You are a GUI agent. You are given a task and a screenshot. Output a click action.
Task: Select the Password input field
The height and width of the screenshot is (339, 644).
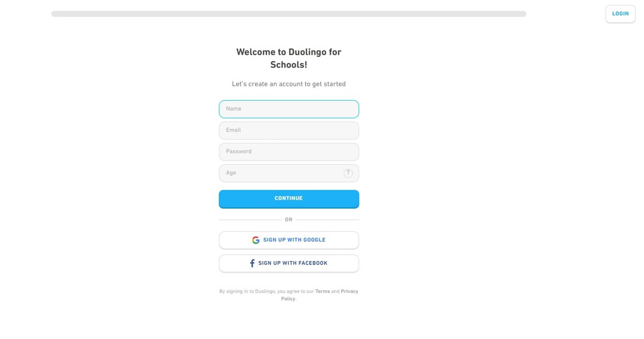coord(289,152)
